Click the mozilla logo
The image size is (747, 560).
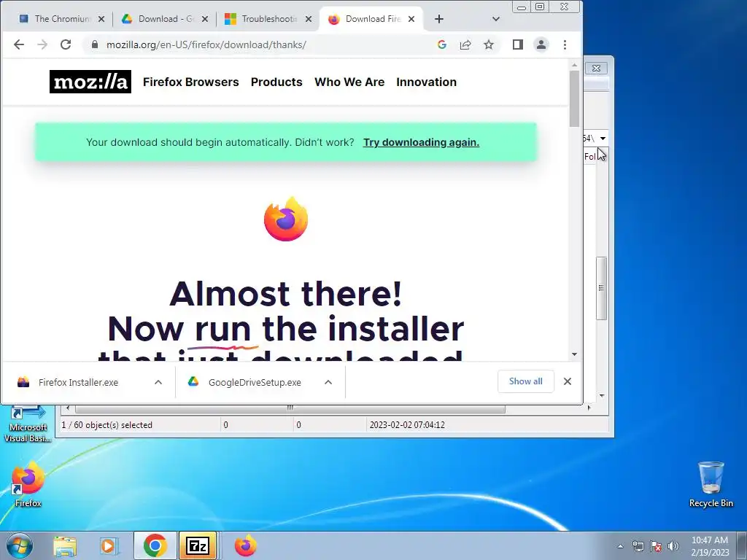90,82
